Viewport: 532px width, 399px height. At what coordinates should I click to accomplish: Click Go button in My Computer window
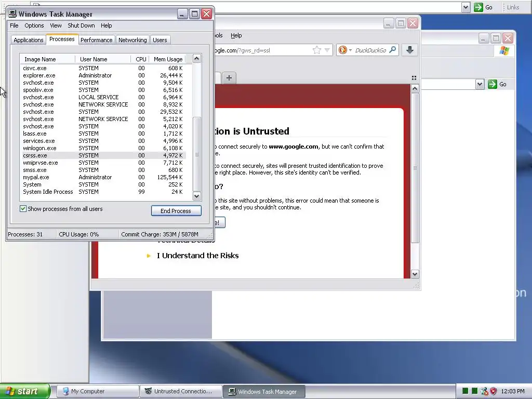pos(497,84)
